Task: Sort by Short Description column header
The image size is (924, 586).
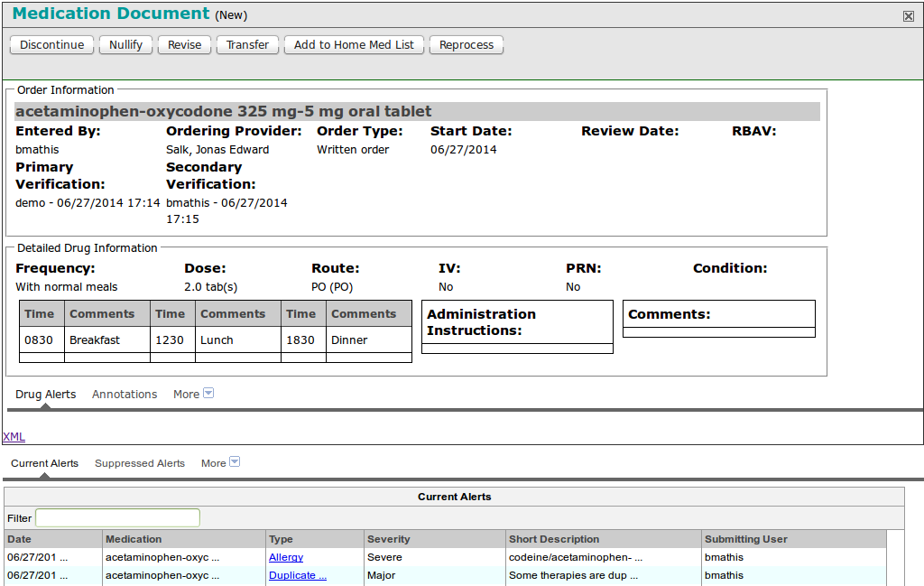Action: pyautogui.click(x=604, y=539)
